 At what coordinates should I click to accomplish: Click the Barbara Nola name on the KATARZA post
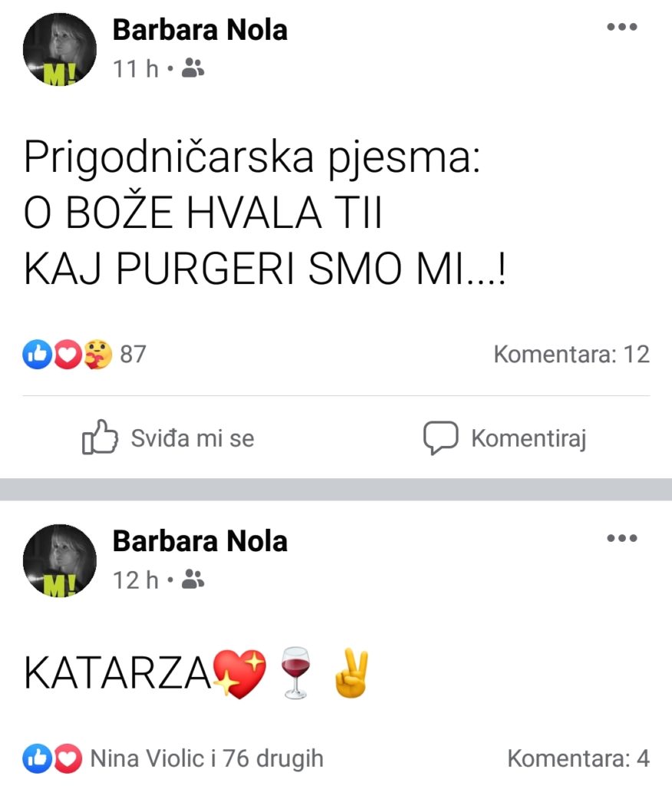tap(200, 541)
